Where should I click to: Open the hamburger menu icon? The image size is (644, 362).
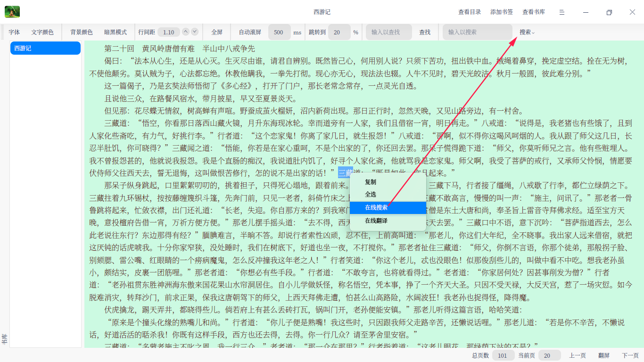[562, 12]
